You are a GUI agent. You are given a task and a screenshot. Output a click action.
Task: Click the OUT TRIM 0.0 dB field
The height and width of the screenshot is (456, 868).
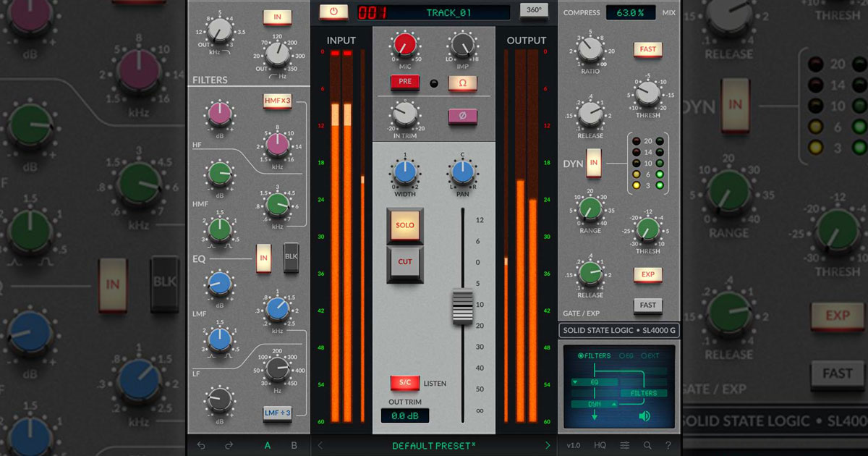[x=405, y=415]
